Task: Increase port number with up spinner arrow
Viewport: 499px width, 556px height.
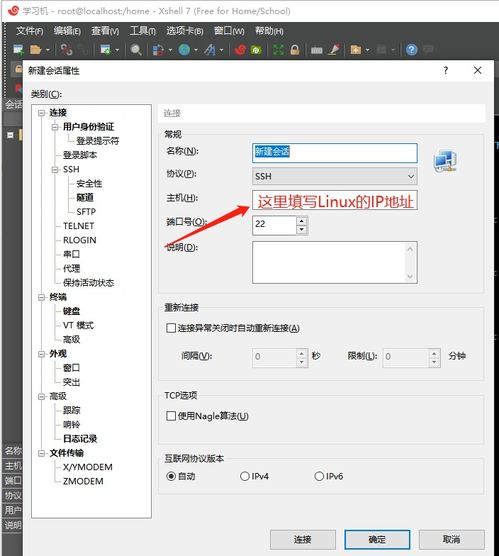Action: point(301,221)
